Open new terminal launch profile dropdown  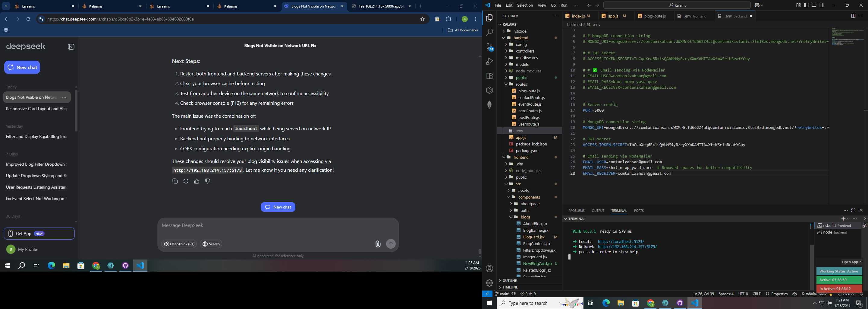pos(848,219)
